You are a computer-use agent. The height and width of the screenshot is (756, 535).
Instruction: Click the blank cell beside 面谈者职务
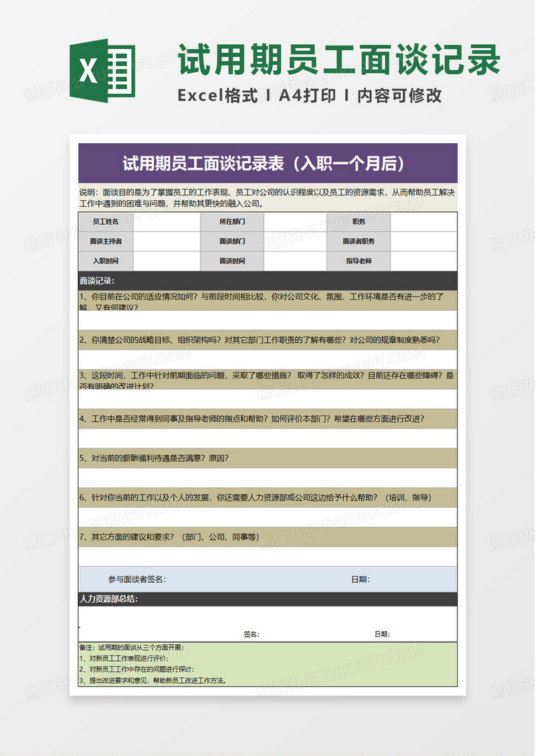pyautogui.click(x=424, y=242)
